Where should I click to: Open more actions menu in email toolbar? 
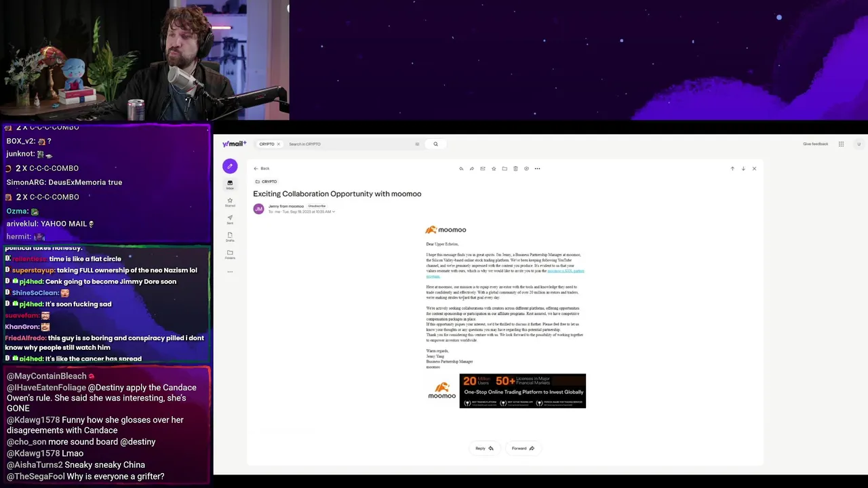[537, 169]
